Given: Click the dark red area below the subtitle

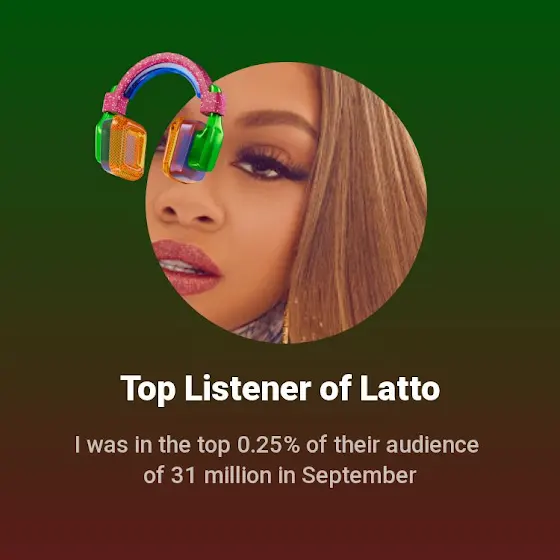Looking at the screenshot, I should coord(280,525).
